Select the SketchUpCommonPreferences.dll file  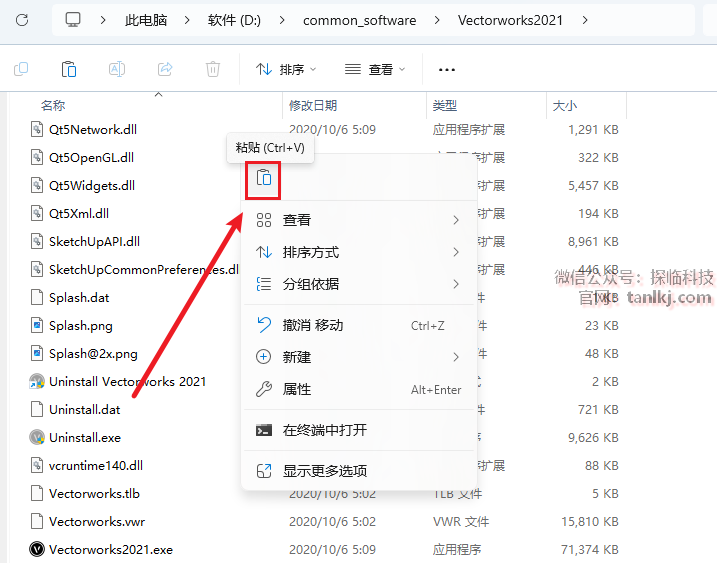pos(144,269)
